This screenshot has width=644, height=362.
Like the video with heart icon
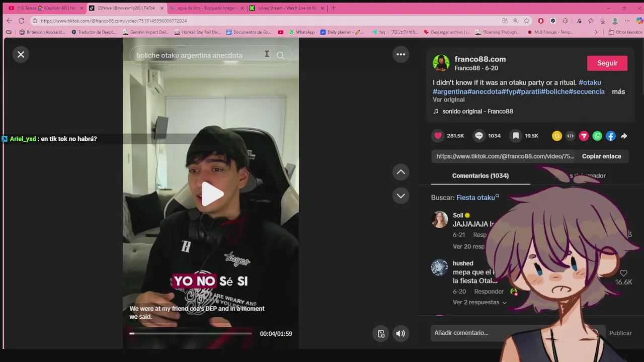coord(438,136)
